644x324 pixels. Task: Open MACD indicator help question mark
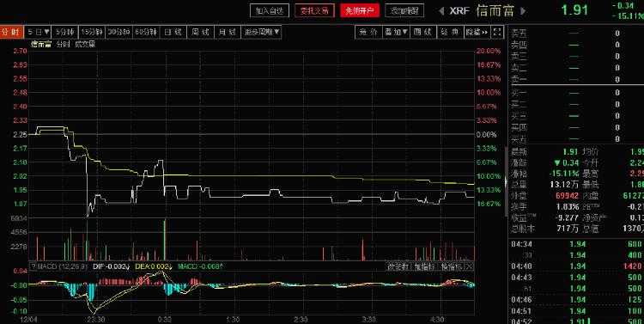click(x=33, y=266)
